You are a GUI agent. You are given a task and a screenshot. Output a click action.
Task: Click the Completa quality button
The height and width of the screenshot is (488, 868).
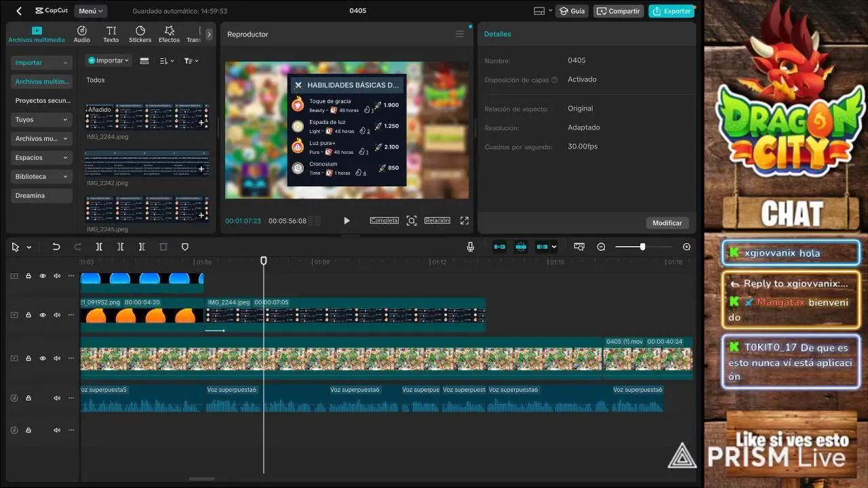pos(384,220)
